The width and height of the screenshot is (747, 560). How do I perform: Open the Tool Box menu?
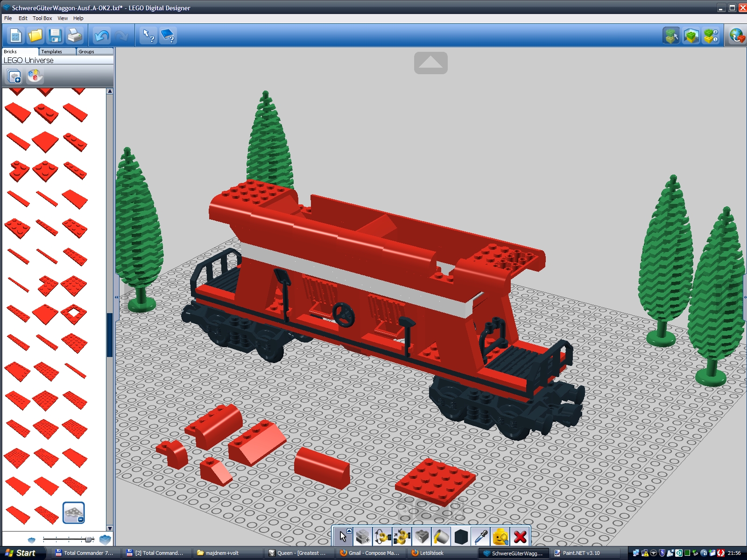coord(42,18)
